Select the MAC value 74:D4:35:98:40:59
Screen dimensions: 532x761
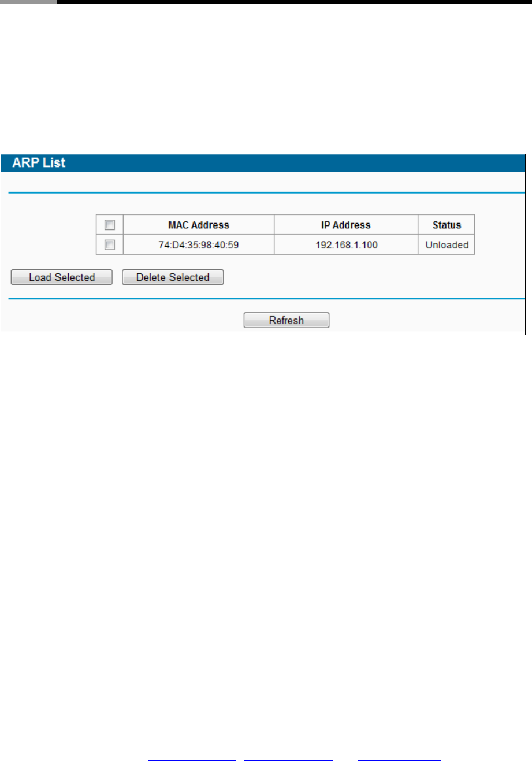(x=199, y=245)
